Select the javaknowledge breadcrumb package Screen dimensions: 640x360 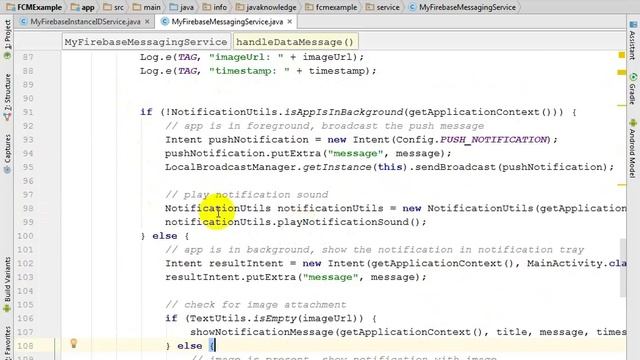point(266,7)
